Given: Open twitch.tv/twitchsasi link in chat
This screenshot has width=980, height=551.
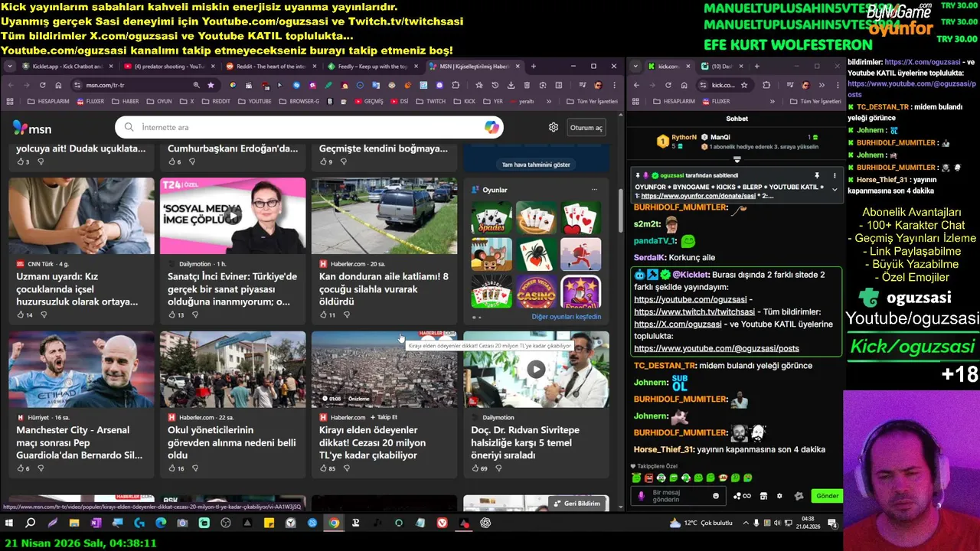Looking at the screenshot, I should 694,311.
